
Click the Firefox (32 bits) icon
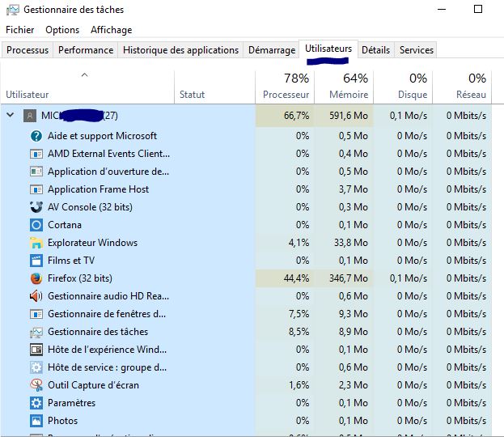point(36,278)
